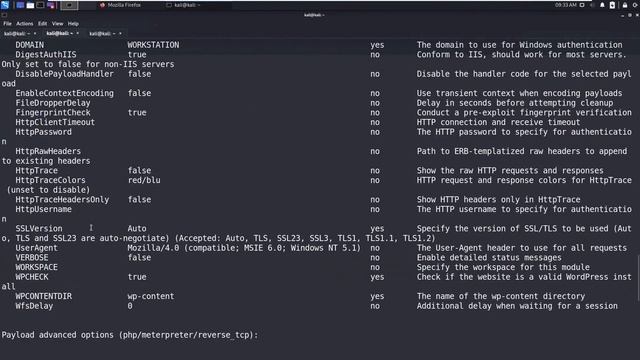Click the WORKSPACE option name
The image size is (640, 360).
(x=36, y=267)
